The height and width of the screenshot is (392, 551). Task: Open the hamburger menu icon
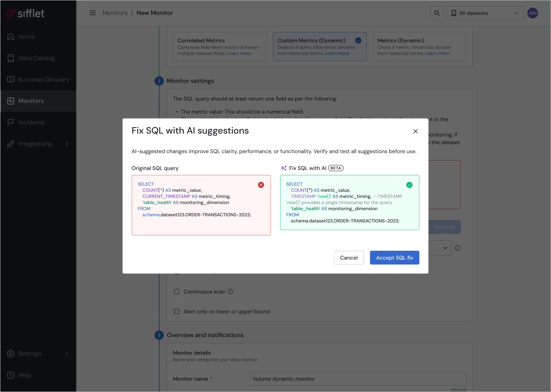[x=93, y=13]
